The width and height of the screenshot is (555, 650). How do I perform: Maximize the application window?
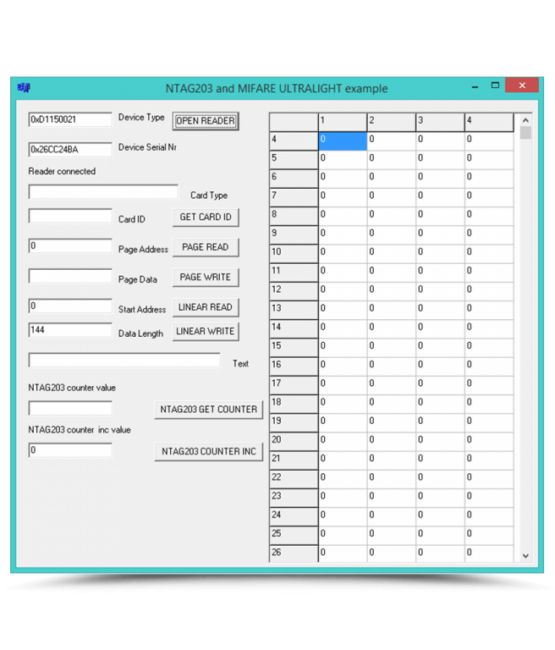[495, 85]
